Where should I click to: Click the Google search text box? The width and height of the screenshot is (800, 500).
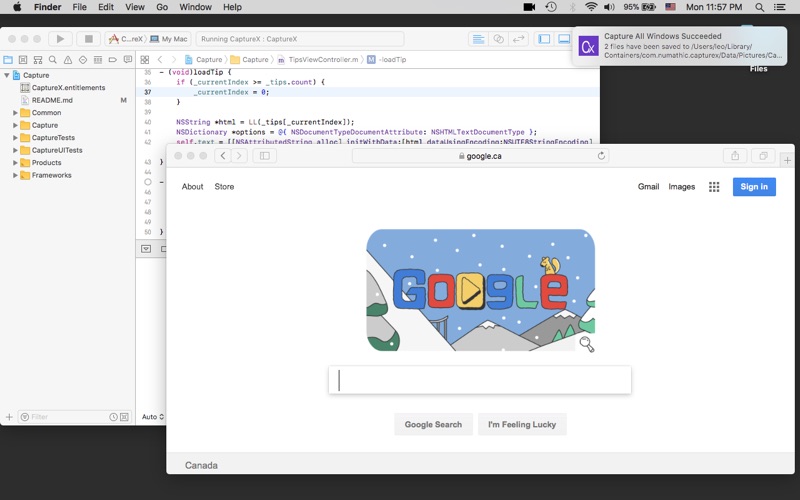480,380
